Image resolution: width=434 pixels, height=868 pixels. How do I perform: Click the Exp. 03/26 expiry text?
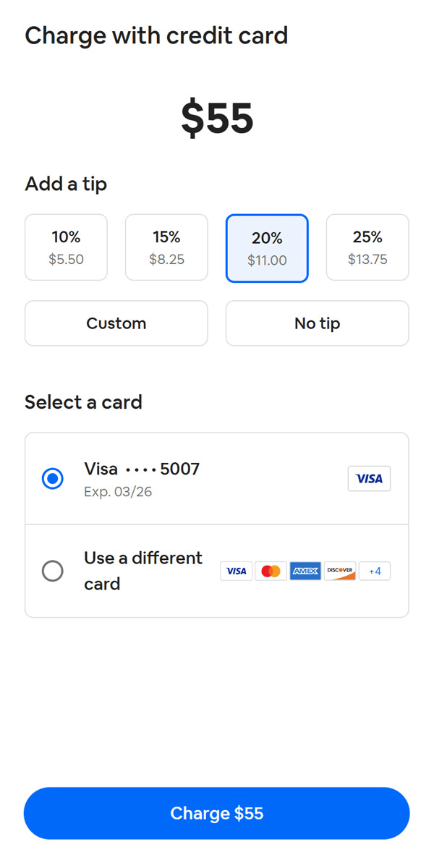click(x=118, y=492)
